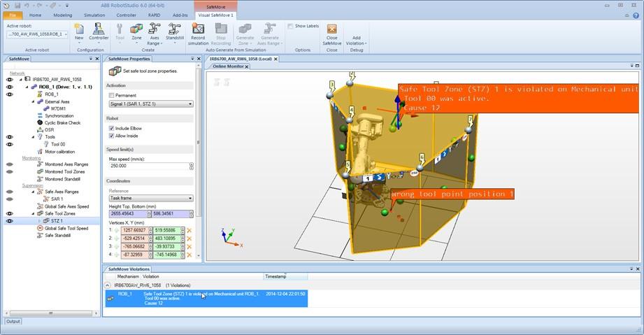Collapse the Tools tree node
Viewport: 644px width, 335px height.
coord(34,137)
